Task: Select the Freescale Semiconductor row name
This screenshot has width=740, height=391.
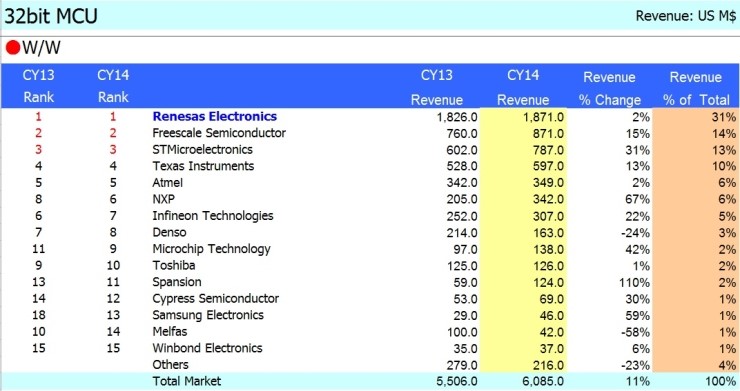Action: coord(219,133)
